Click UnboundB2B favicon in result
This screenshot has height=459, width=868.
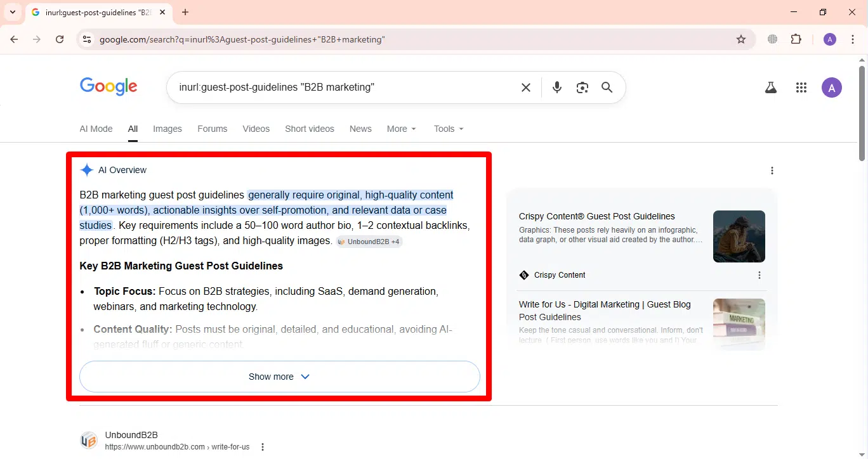pyautogui.click(x=89, y=441)
